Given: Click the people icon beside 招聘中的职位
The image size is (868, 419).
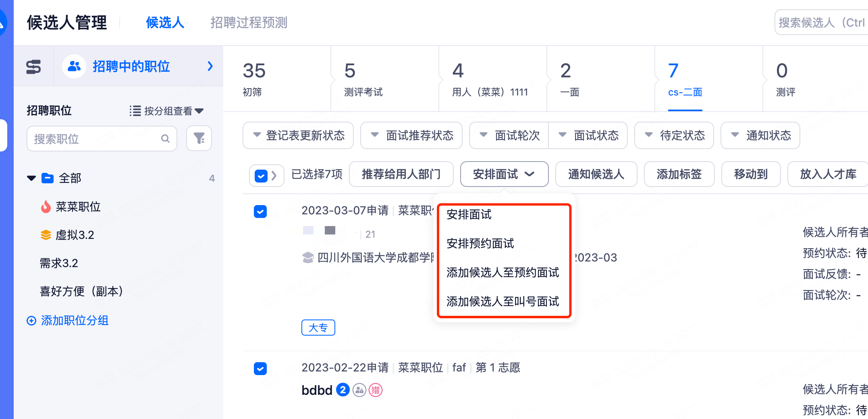Looking at the screenshot, I should [74, 66].
